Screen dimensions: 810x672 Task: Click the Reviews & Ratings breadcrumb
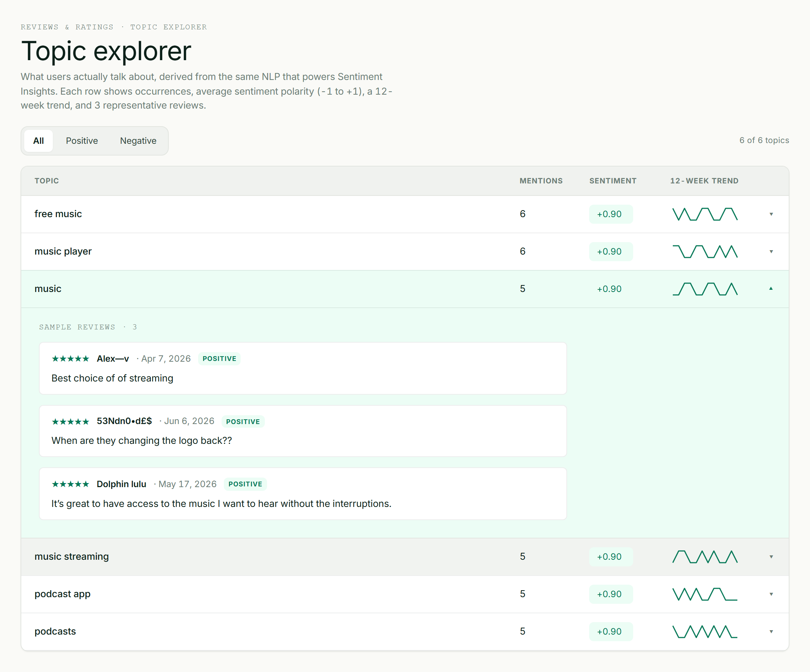click(67, 27)
